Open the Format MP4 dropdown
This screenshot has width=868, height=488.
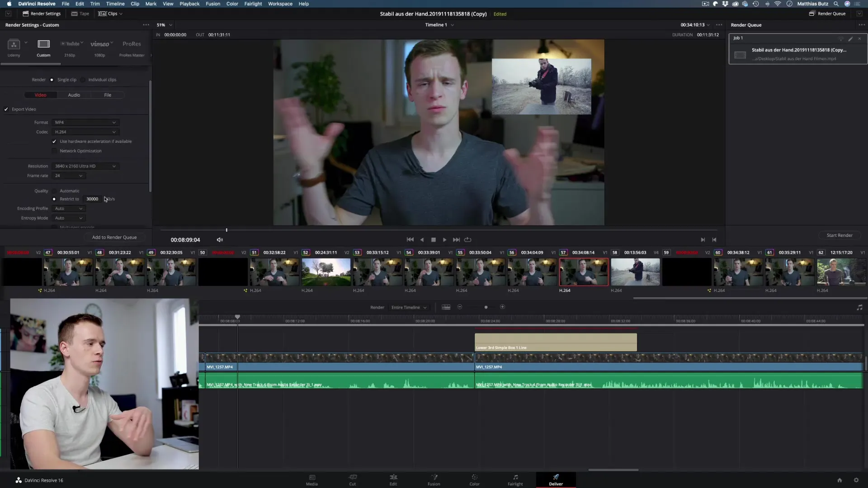coord(85,122)
